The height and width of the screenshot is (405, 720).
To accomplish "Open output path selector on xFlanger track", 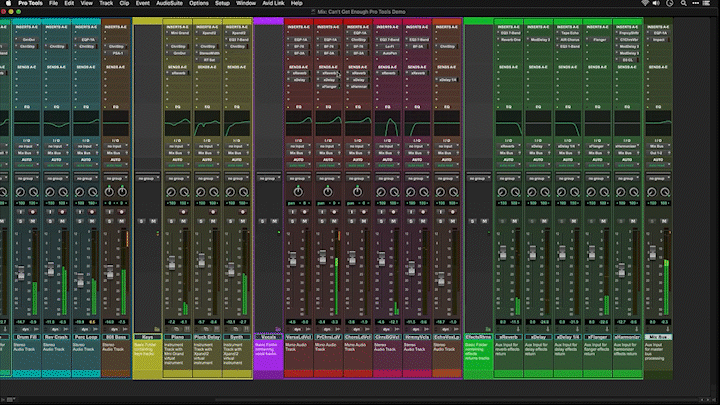I will click(597, 152).
